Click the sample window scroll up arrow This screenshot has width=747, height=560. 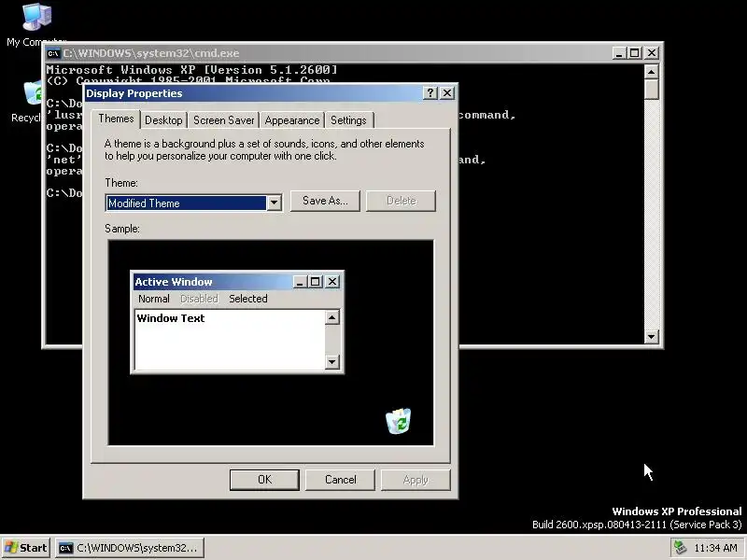click(x=332, y=317)
